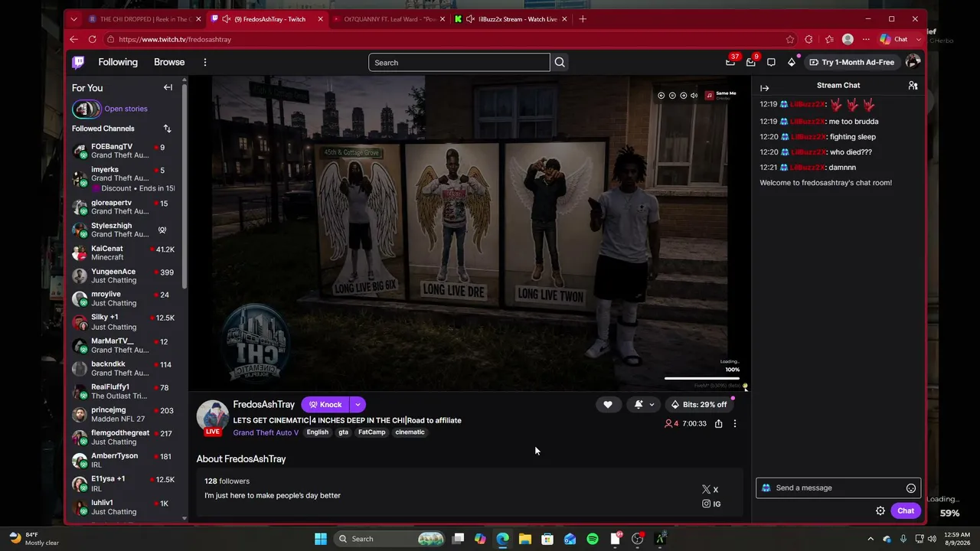The image size is (980, 551).
Task: Open more navigation options next to Browse
Action: (x=205, y=63)
